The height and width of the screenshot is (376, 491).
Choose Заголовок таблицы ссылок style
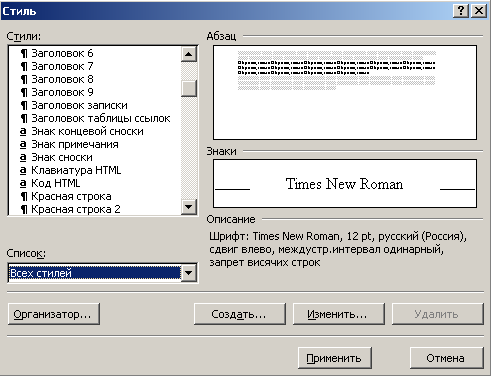click(x=95, y=118)
